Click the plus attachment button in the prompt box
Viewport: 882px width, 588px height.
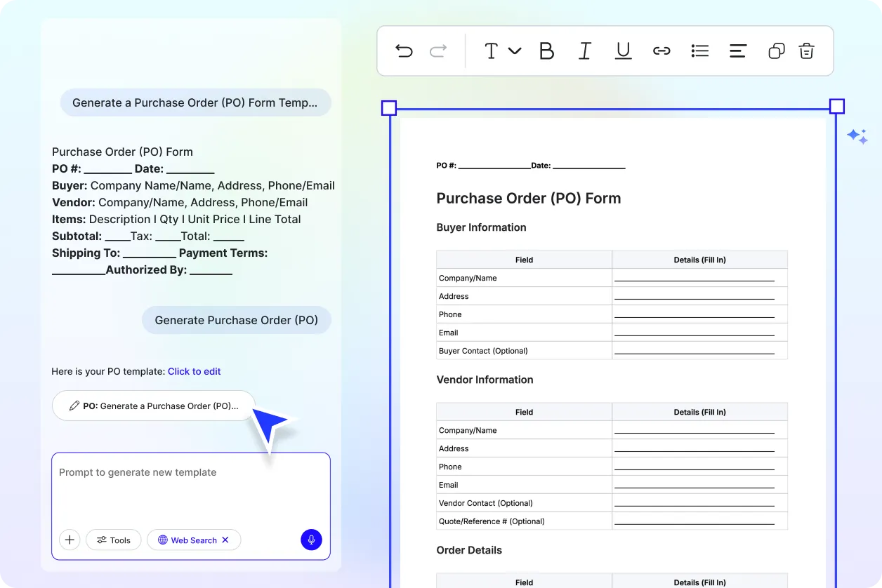coord(70,540)
